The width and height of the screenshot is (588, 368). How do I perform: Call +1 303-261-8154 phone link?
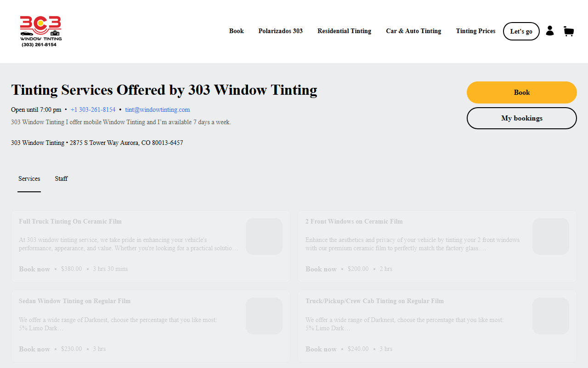[x=93, y=110]
